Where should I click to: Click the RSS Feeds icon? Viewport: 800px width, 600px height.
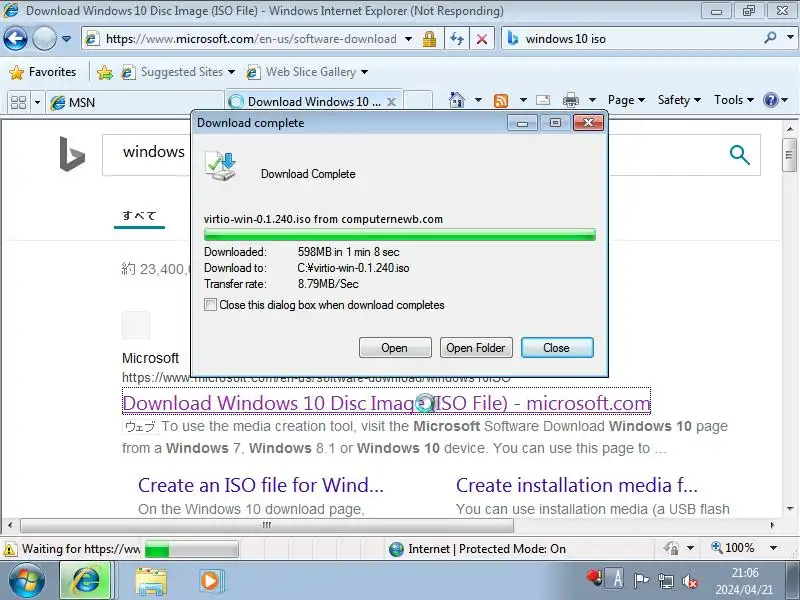point(501,100)
